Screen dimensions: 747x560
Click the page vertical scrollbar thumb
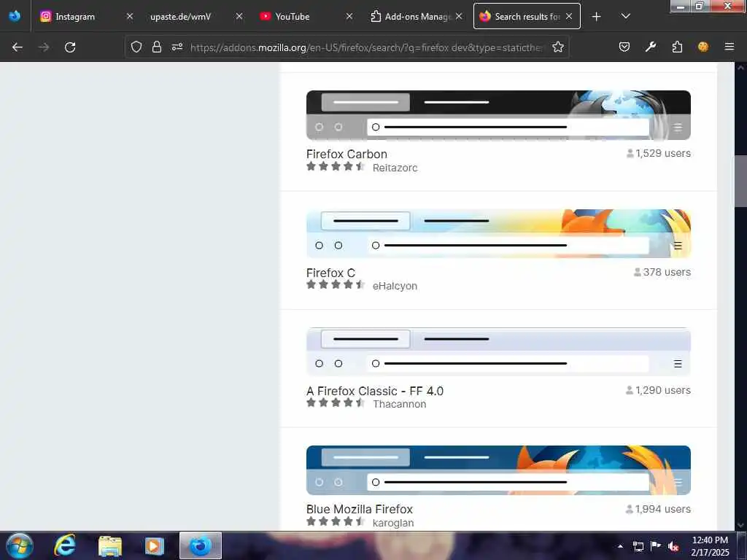point(740,181)
